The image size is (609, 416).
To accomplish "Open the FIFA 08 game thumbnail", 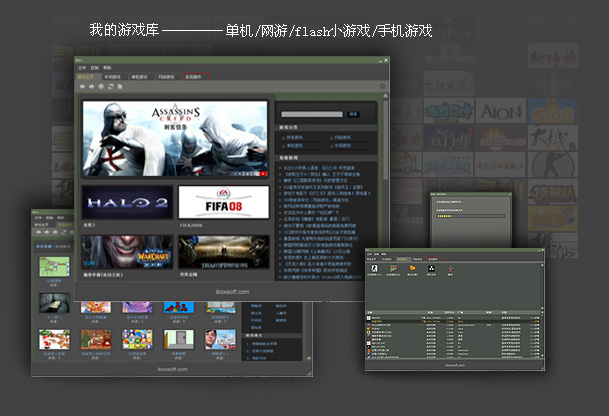I will click(x=224, y=202).
